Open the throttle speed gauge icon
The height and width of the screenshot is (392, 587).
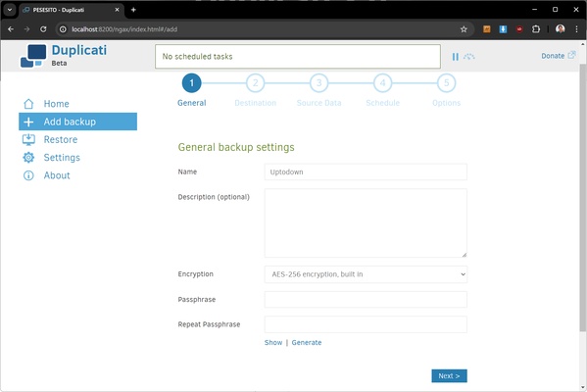coord(468,57)
